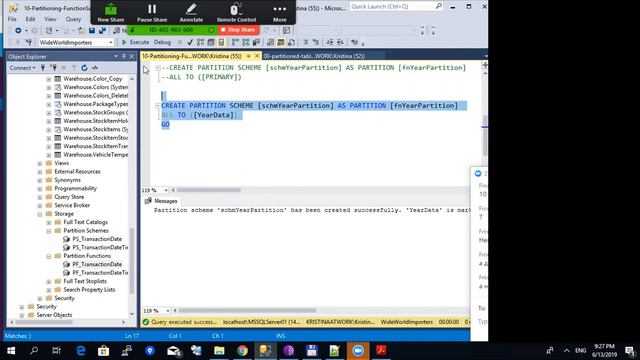Open Chrome from the taskbar
Viewport: 640px width, 360px height.
pos(242,351)
